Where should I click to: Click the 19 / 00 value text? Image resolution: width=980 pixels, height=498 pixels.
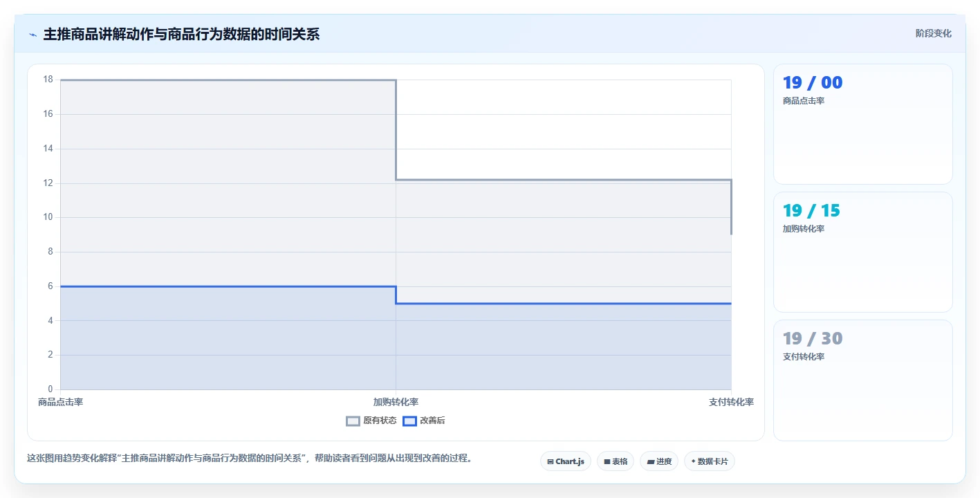click(x=813, y=83)
